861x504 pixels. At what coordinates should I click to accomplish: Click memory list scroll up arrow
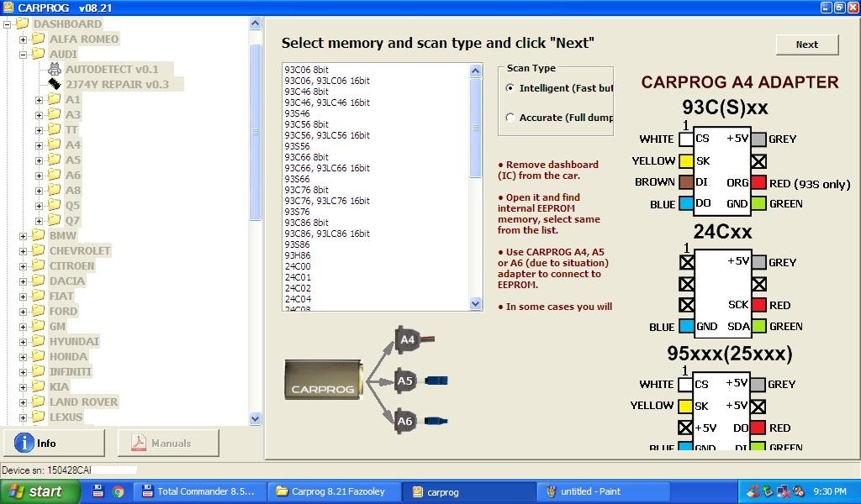[476, 71]
